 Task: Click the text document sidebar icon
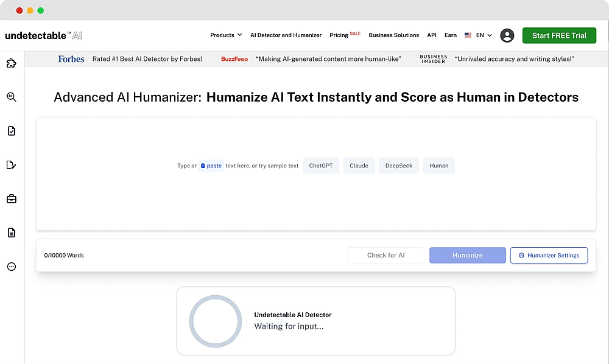[x=11, y=233]
